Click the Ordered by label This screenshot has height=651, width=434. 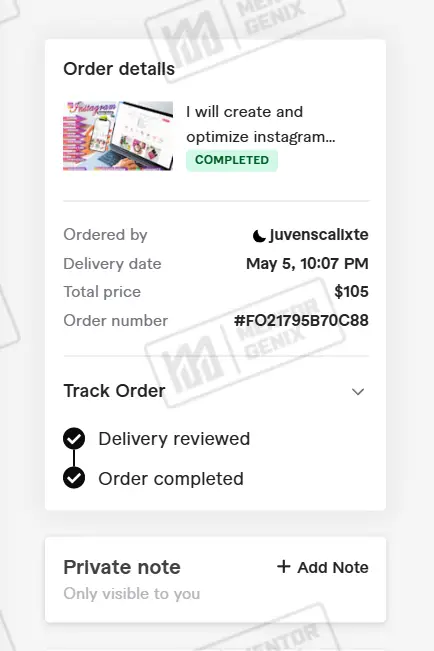(105, 235)
